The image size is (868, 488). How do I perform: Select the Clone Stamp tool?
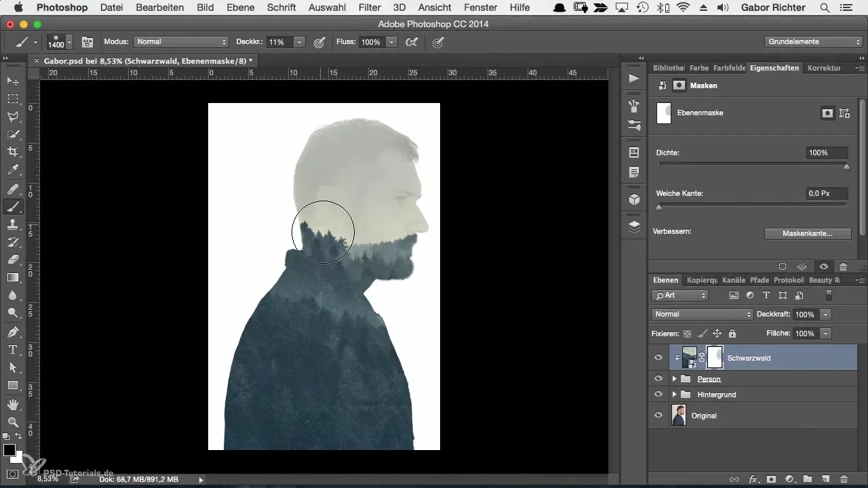pyautogui.click(x=13, y=224)
